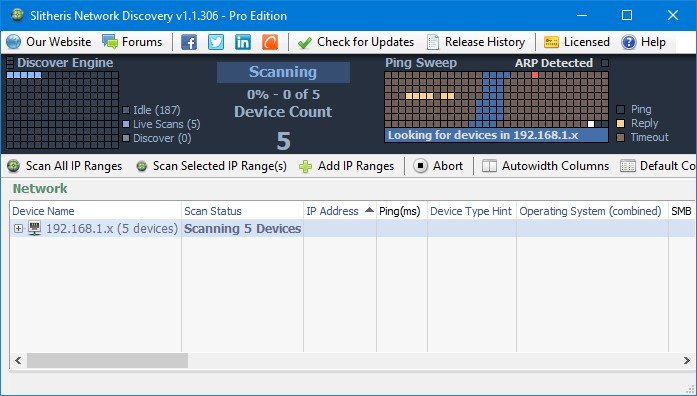The width and height of the screenshot is (697, 396).
Task: Click the Default Columns grid icon
Action: [628, 166]
